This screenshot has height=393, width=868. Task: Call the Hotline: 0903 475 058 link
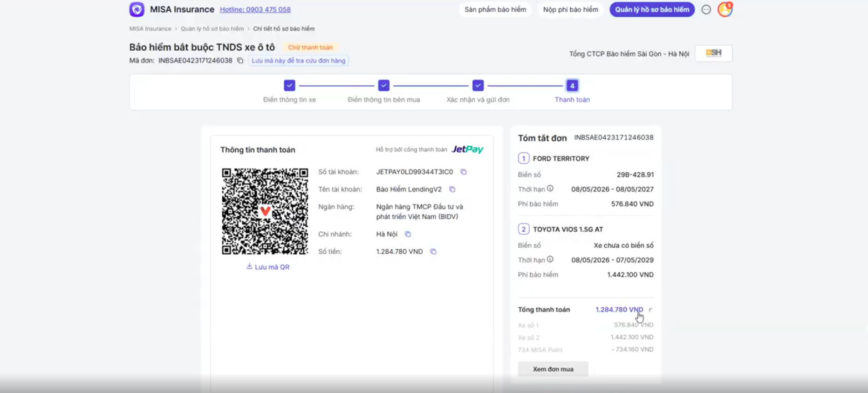pyautogui.click(x=255, y=9)
